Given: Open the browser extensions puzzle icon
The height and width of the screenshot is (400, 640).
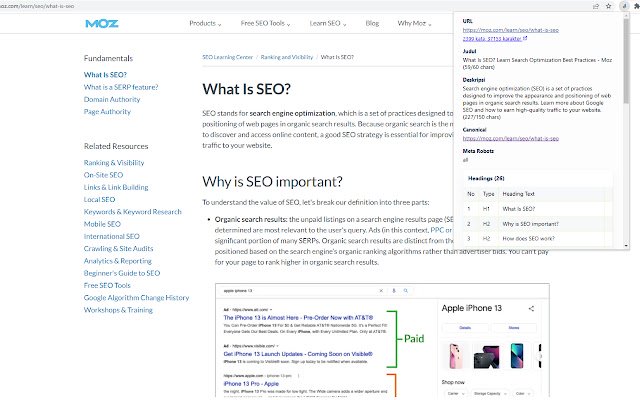Looking at the screenshot, I should coord(637,6).
